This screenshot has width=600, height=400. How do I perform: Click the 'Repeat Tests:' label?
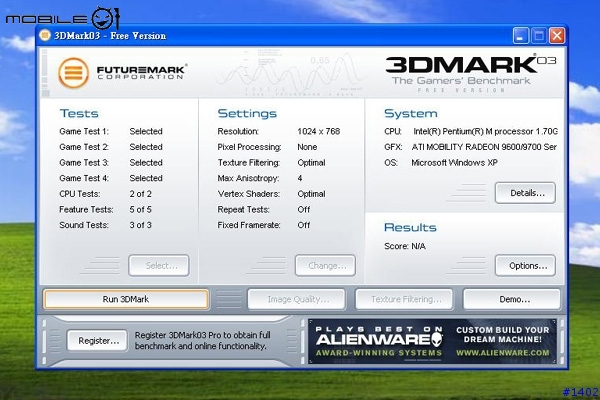244,209
